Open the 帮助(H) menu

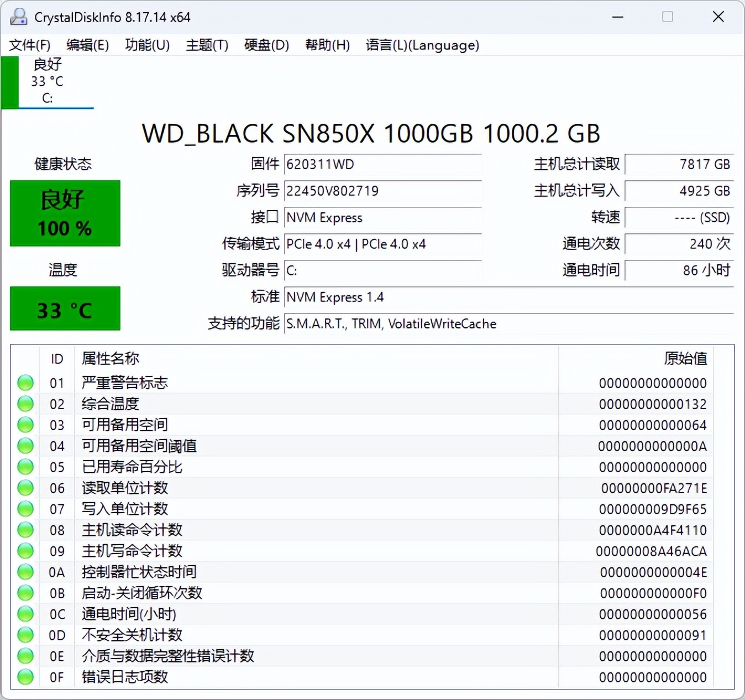[327, 45]
